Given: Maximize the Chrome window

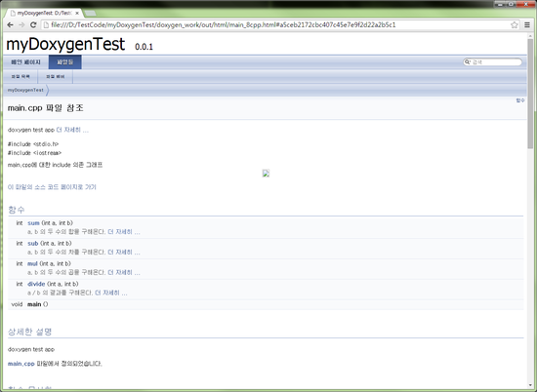Looking at the screenshot, I should click(x=511, y=4).
